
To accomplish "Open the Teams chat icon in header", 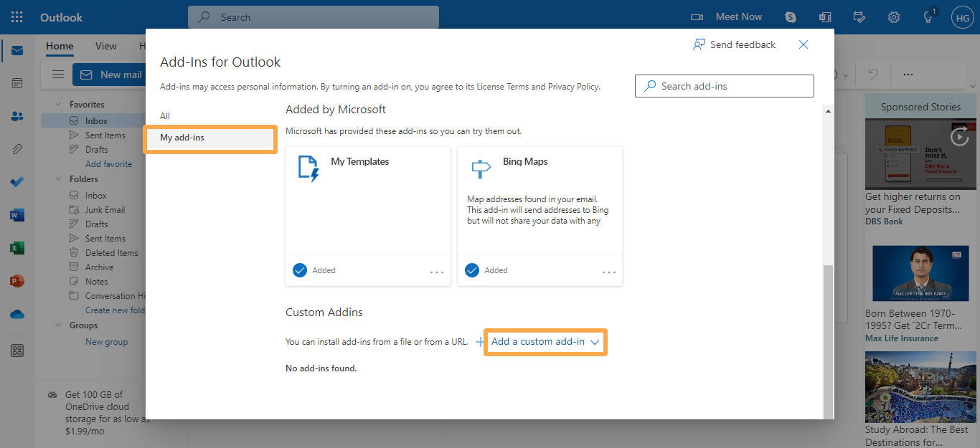I will click(825, 16).
